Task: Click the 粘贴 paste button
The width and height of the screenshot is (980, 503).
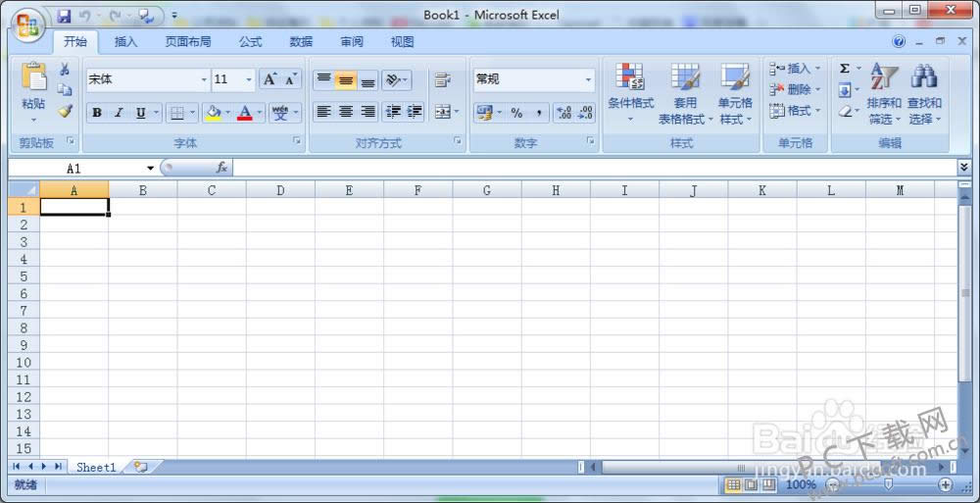Action: tap(33, 88)
